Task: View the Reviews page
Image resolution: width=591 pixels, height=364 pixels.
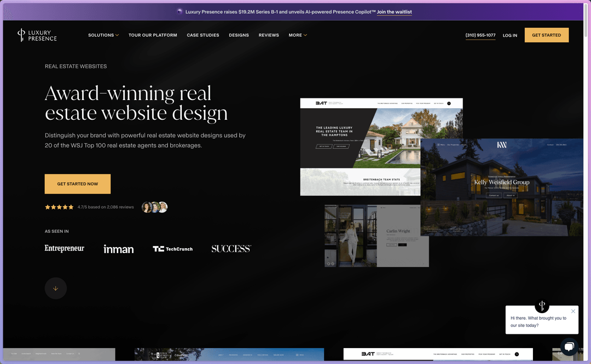Action: (x=269, y=35)
